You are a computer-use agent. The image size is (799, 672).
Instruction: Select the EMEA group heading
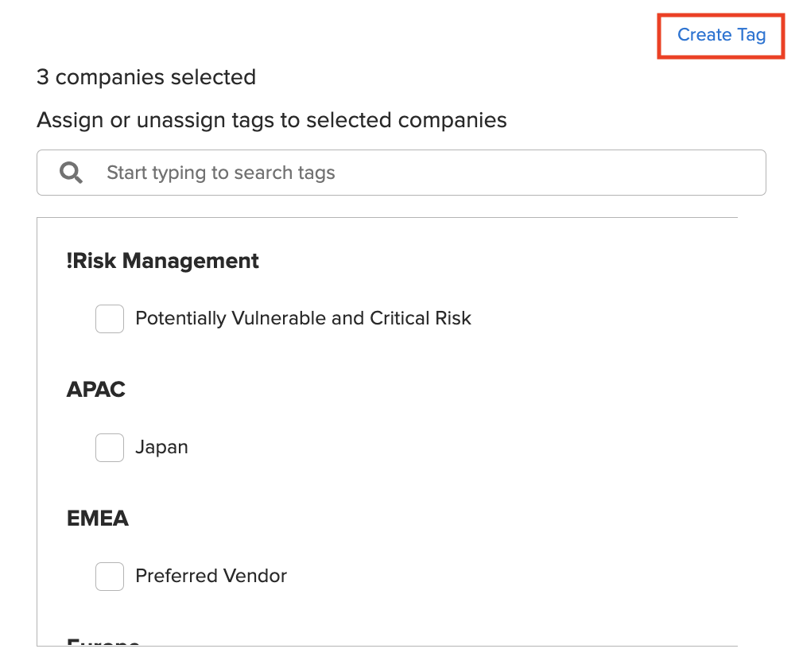pyautogui.click(x=97, y=519)
